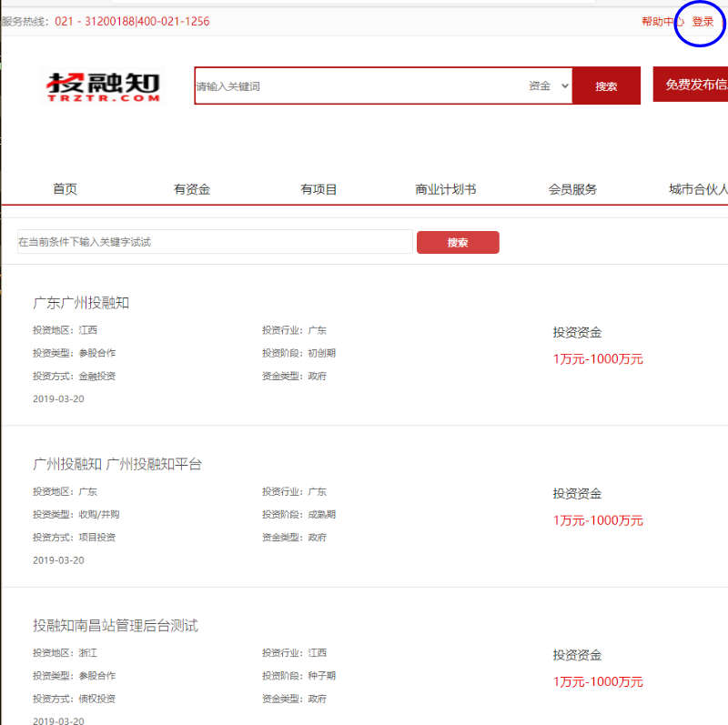
Task: Navigate to the 城市合伙人 tab
Action: 698,189
